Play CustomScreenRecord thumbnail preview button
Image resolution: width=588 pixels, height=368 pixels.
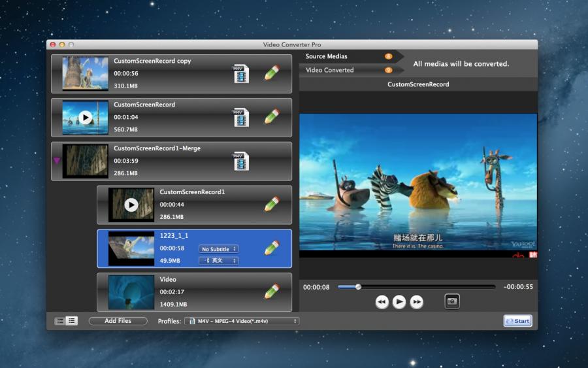pyautogui.click(x=86, y=118)
